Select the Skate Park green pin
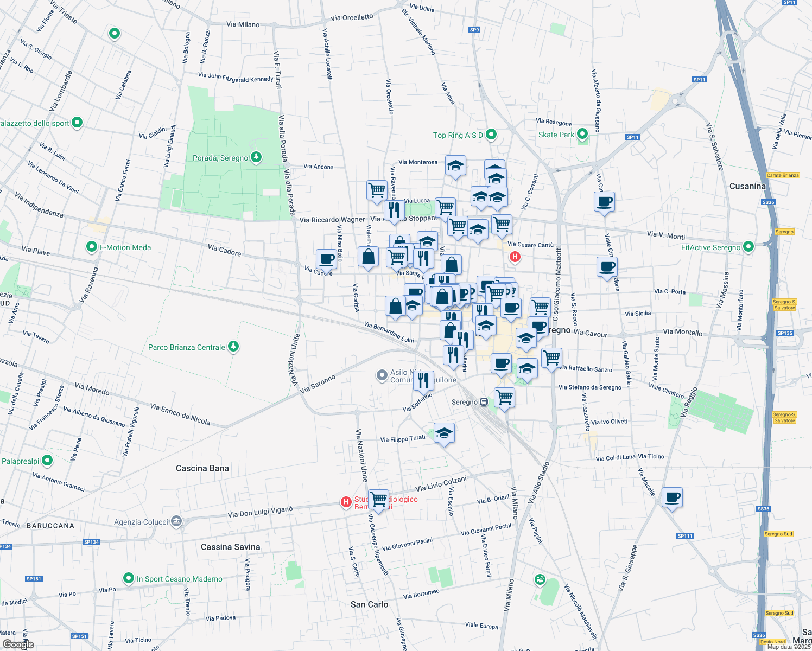The image size is (812, 651). tap(582, 134)
